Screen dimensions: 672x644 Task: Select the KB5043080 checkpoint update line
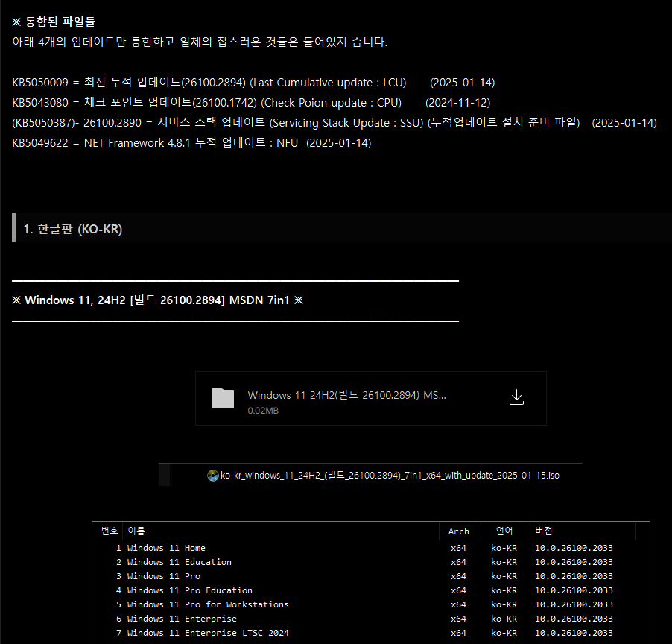(251, 102)
